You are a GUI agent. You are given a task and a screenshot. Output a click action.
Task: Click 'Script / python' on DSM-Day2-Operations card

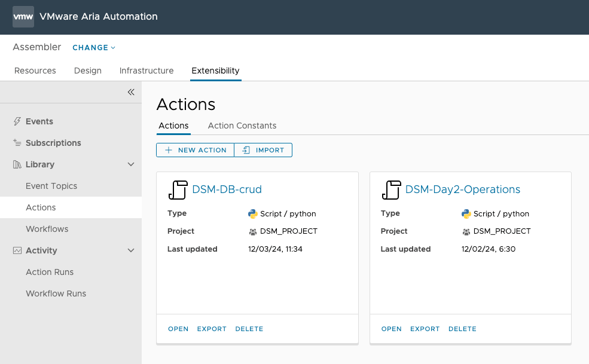tap(501, 214)
